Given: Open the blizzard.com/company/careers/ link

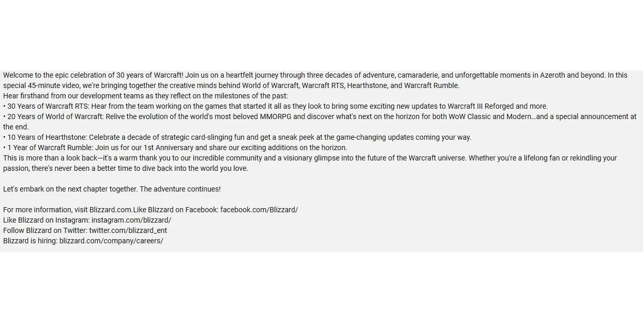Looking at the screenshot, I should (x=111, y=241).
